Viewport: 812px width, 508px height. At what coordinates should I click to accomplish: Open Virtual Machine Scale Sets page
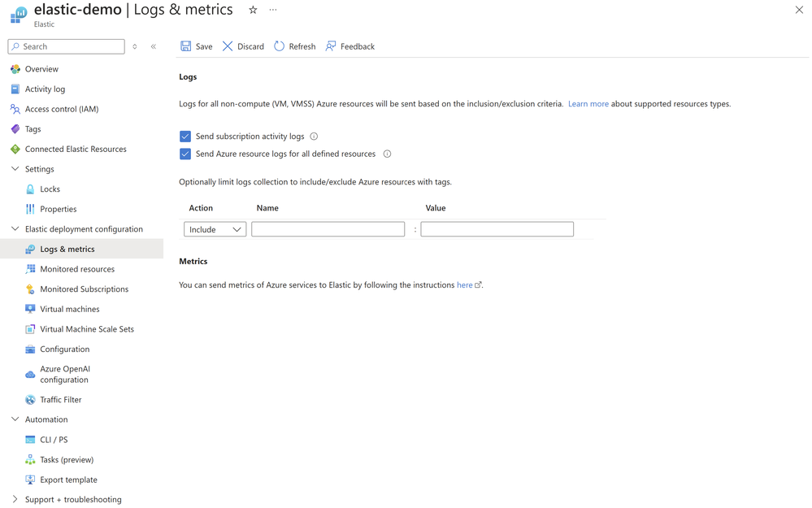click(87, 329)
